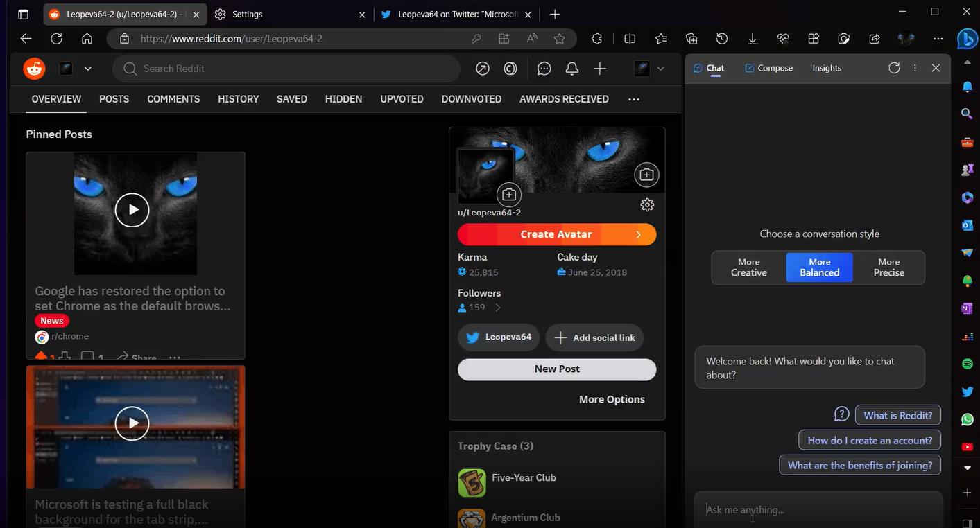Toggle split screen view in toolbar
Viewport: 980px width, 528px height.
tap(630, 39)
